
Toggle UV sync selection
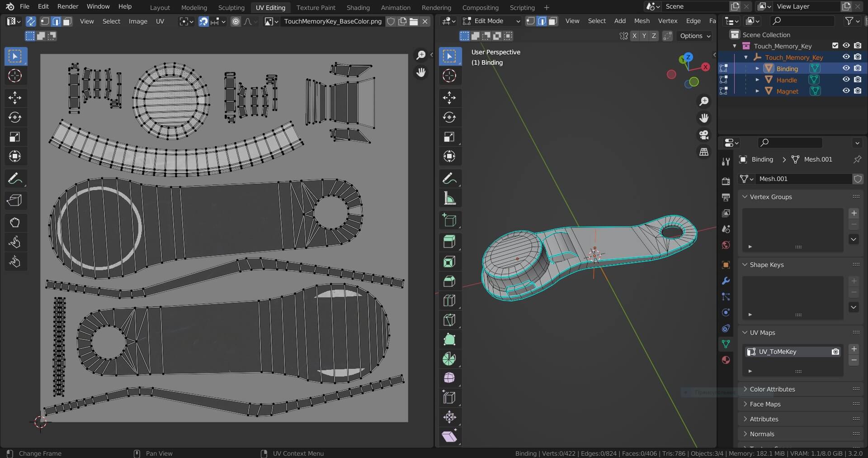pos(31,21)
